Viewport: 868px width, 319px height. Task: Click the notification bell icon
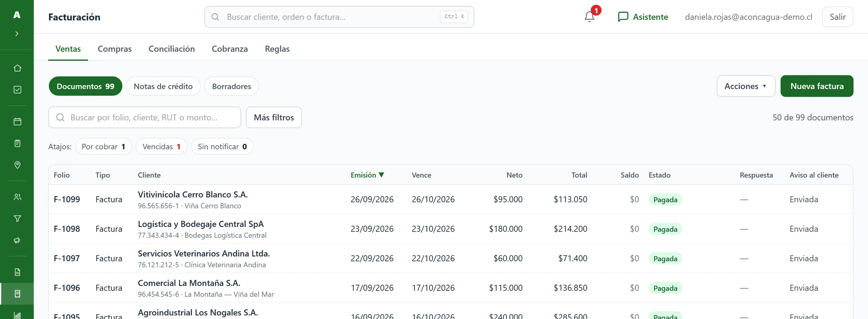click(590, 17)
